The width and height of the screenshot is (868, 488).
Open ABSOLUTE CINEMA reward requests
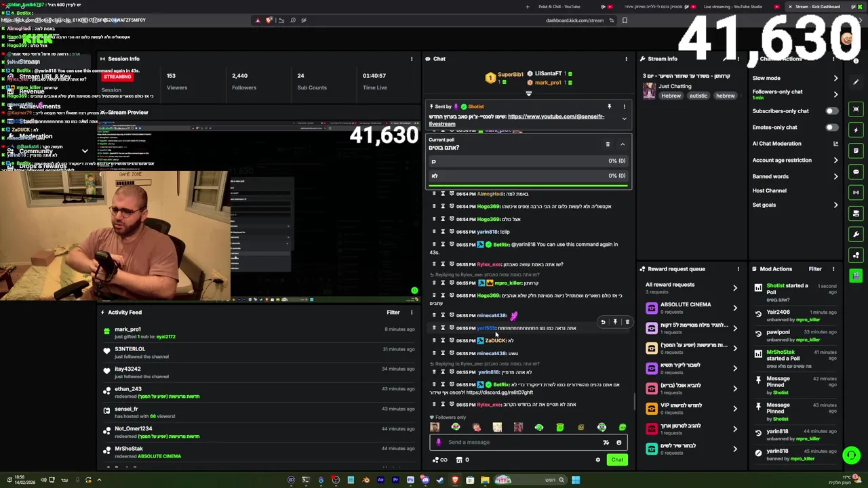690,308
